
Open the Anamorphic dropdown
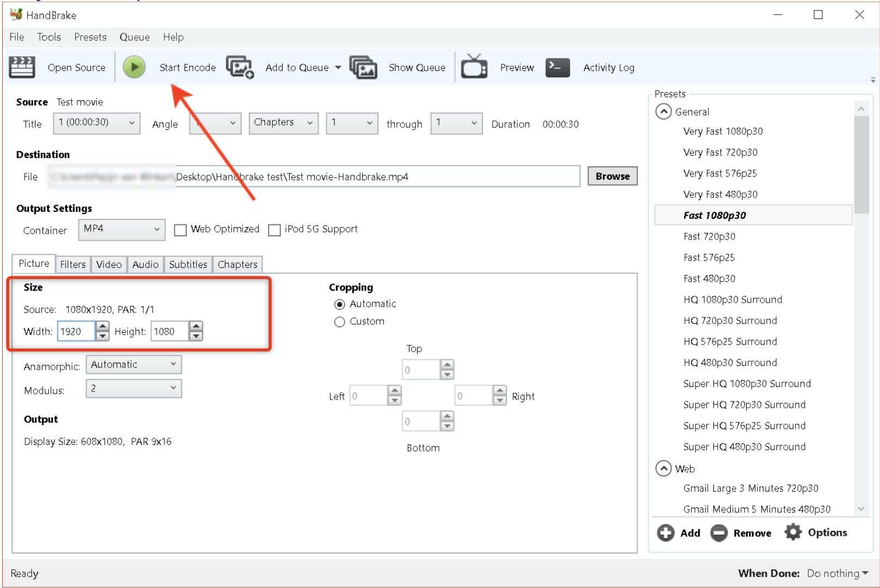tap(133, 364)
